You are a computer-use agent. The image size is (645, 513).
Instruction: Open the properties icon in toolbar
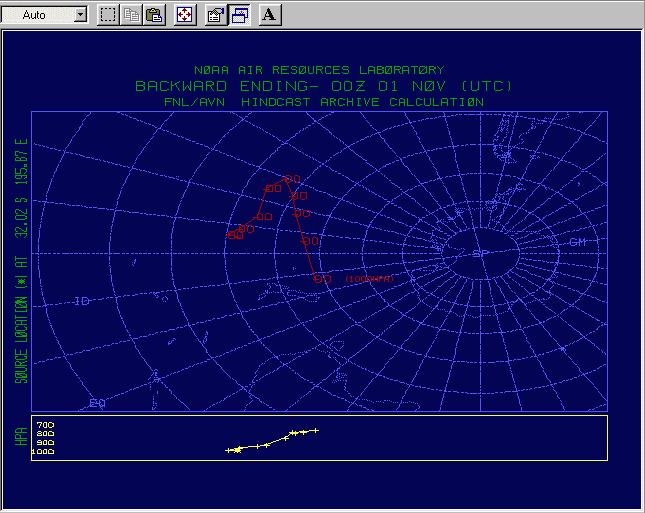215,15
